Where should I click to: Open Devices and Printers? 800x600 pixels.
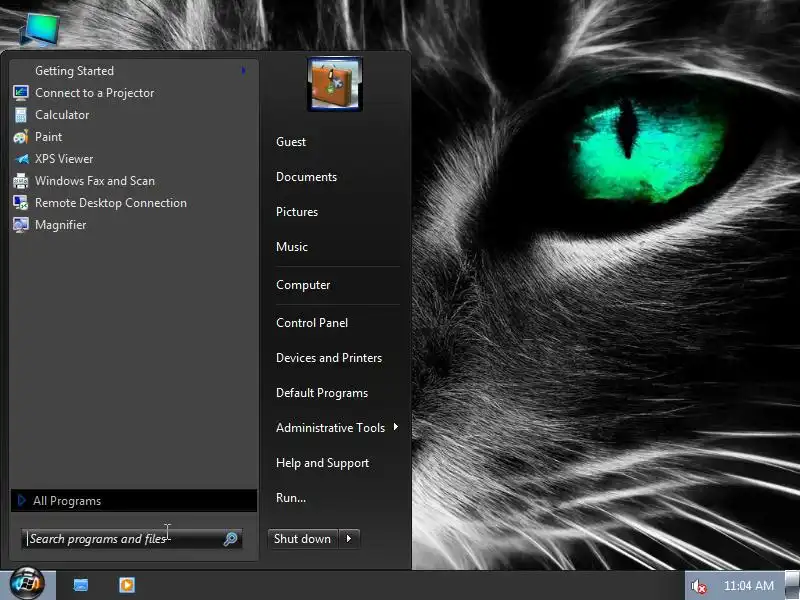tap(329, 358)
